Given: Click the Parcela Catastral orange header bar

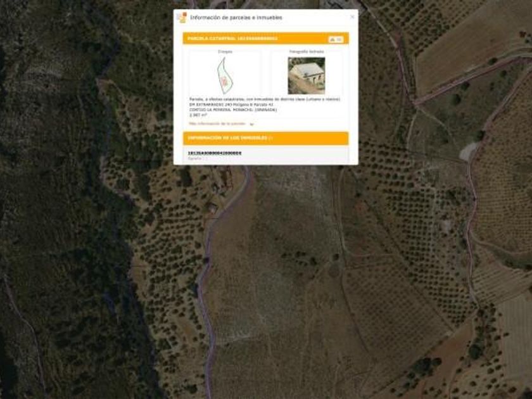Looking at the screenshot, I should click(x=265, y=39).
